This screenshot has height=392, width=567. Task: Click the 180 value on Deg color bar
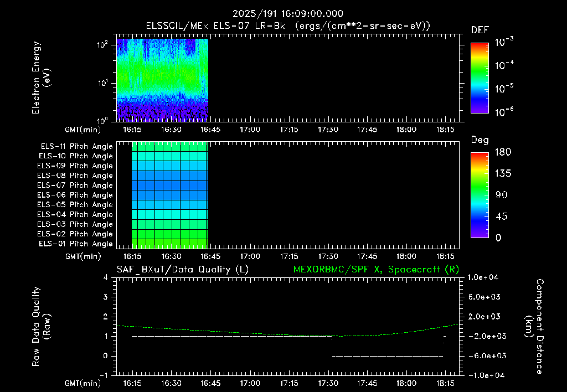[x=503, y=152]
